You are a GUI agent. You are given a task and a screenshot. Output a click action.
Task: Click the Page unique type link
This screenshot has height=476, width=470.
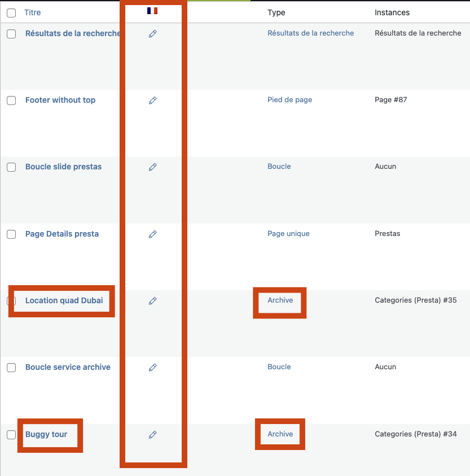(x=288, y=234)
